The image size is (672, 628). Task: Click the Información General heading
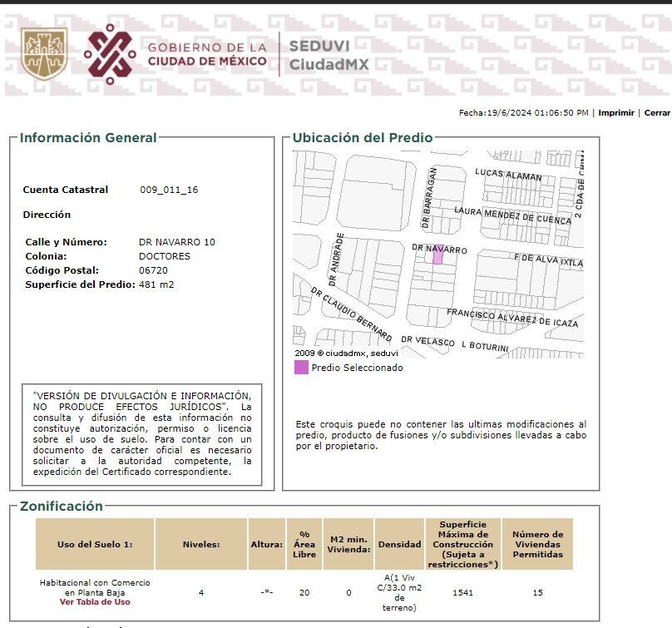(x=88, y=137)
